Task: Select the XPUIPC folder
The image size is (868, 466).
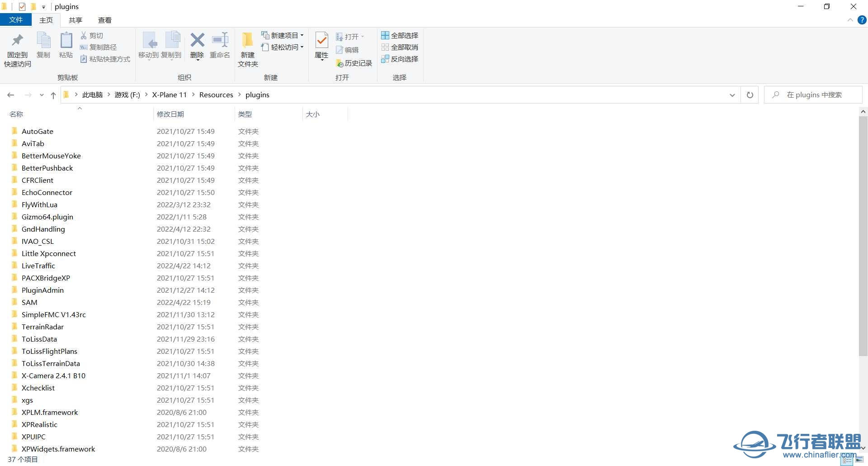Action: (x=33, y=437)
